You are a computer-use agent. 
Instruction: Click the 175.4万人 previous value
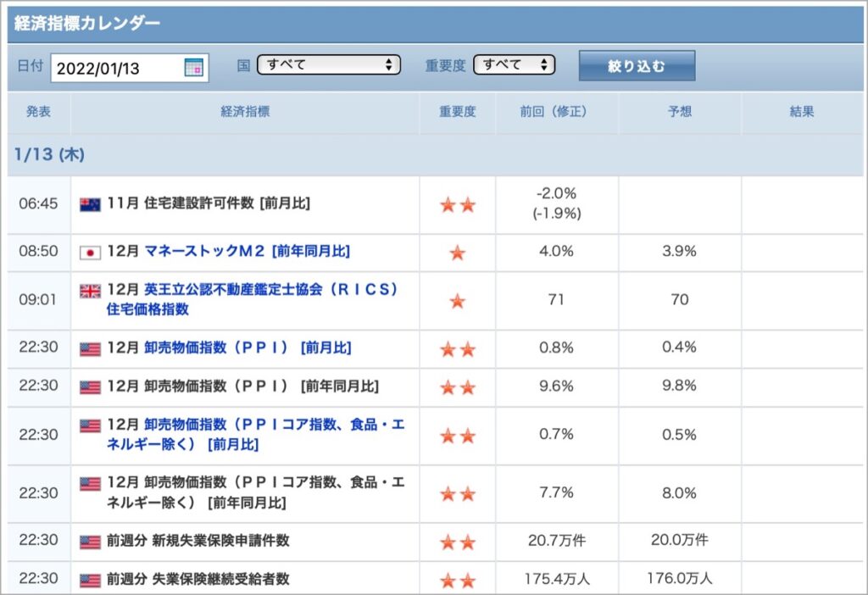557,579
